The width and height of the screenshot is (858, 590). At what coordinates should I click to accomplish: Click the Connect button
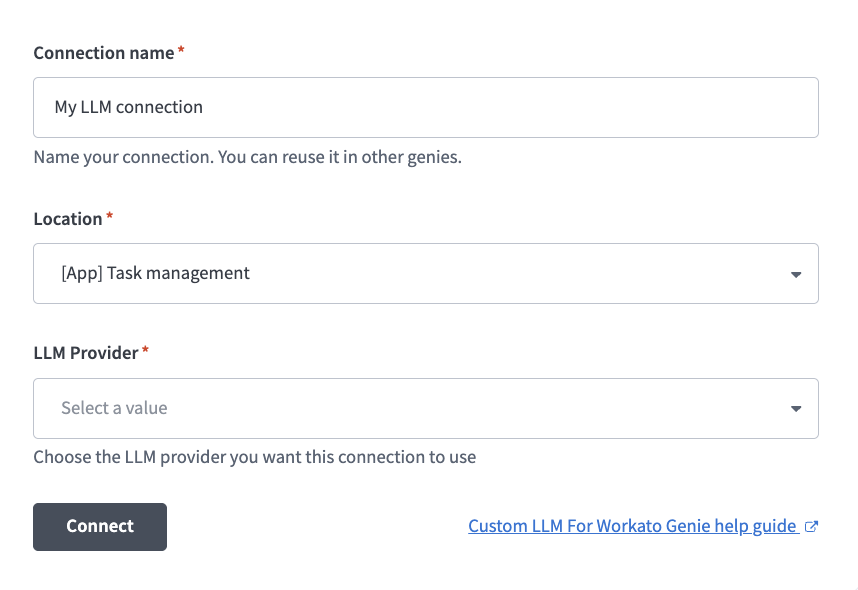(x=99, y=526)
